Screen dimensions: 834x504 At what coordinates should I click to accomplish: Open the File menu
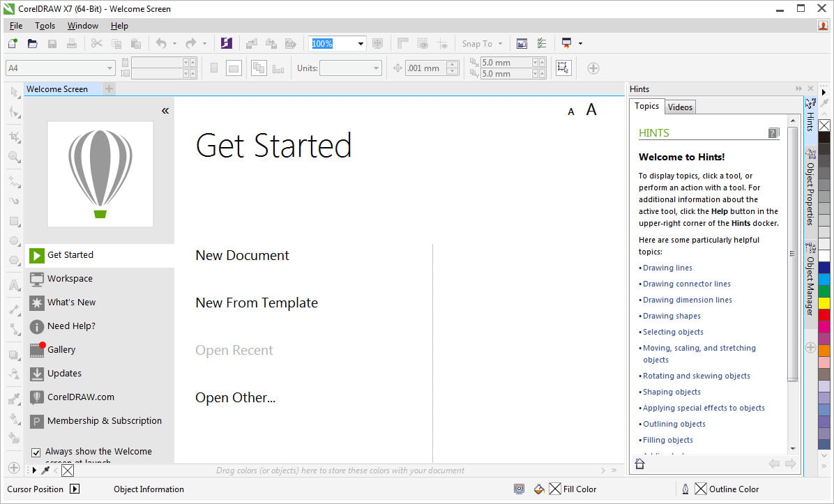(x=16, y=26)
